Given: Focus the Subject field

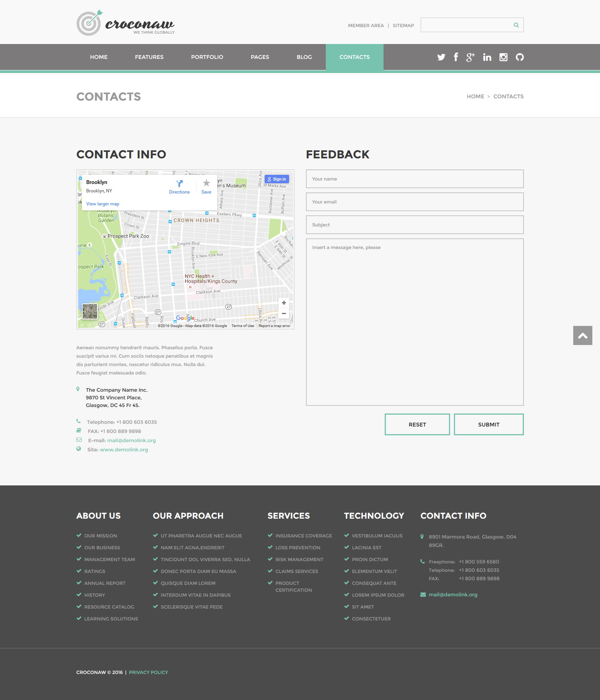Looking at the screenshot, I should point(415,225).
